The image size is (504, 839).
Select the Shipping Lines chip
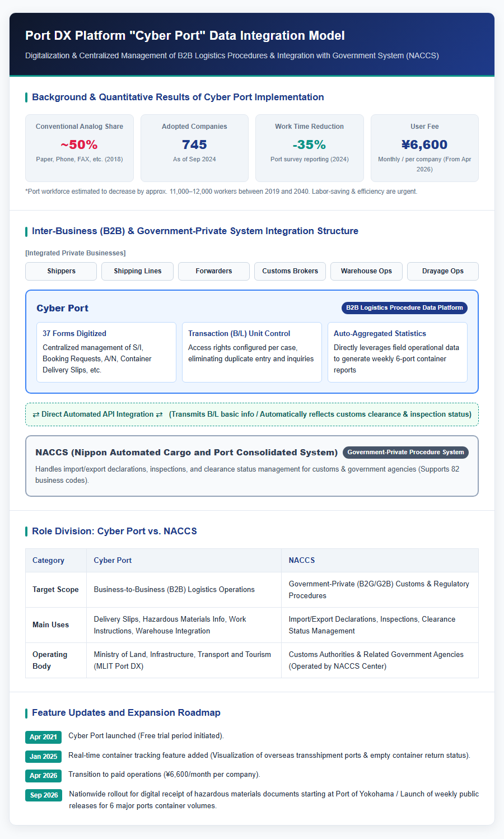tap(137, 271)
